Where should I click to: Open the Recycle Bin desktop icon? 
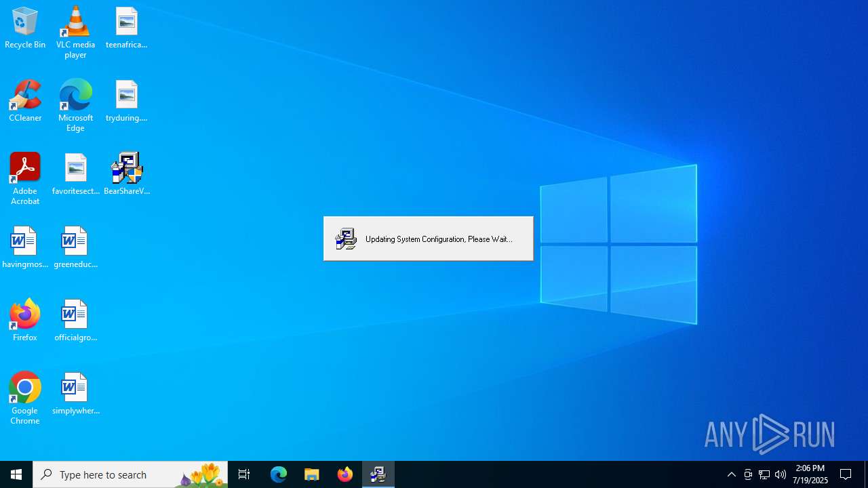point(25,28)
